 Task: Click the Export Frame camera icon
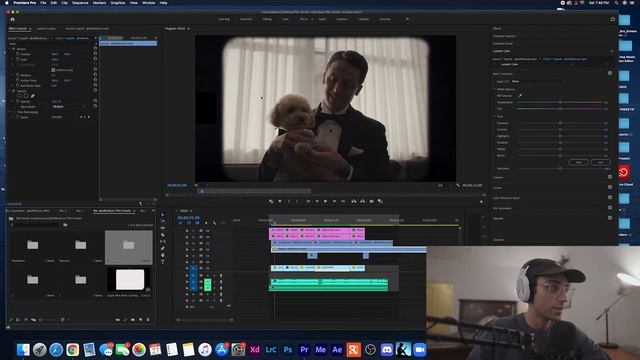[371, 201]
